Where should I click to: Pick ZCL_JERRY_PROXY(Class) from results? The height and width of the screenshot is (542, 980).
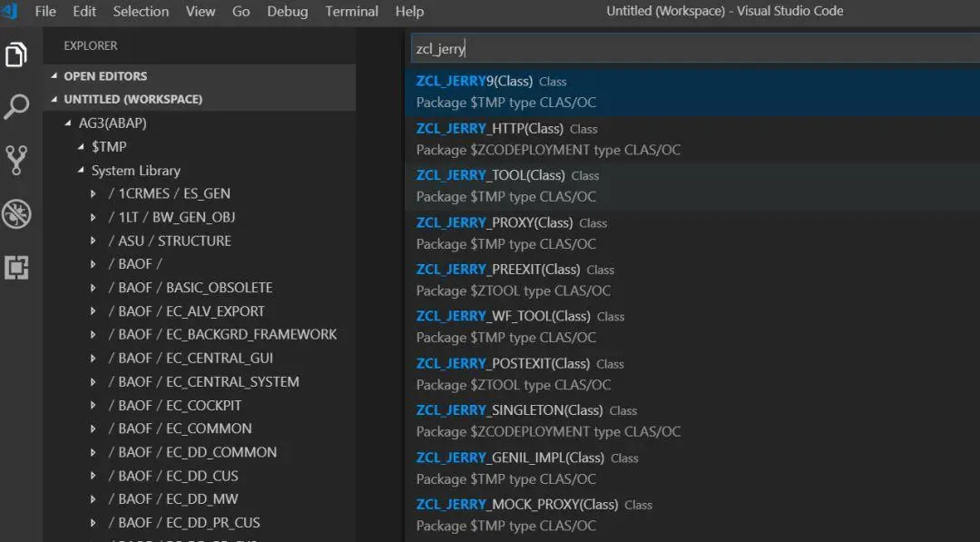692,233
